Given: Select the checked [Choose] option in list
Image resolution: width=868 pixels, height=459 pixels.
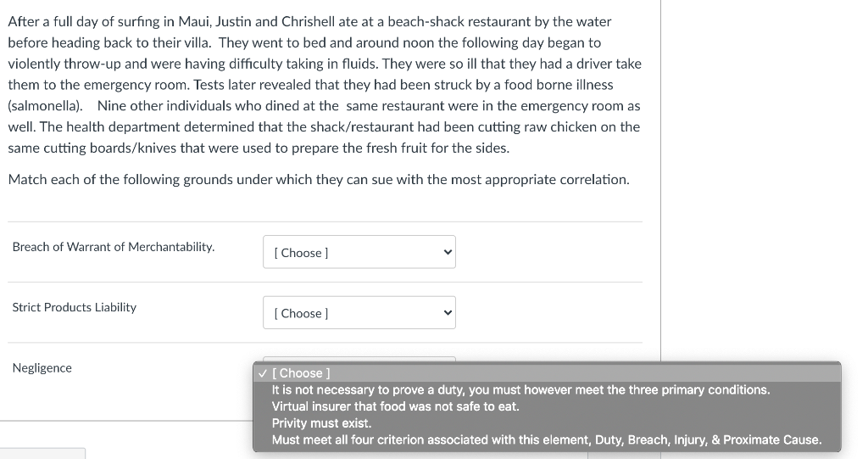Looking at the screenshot, I should [304, 373].
